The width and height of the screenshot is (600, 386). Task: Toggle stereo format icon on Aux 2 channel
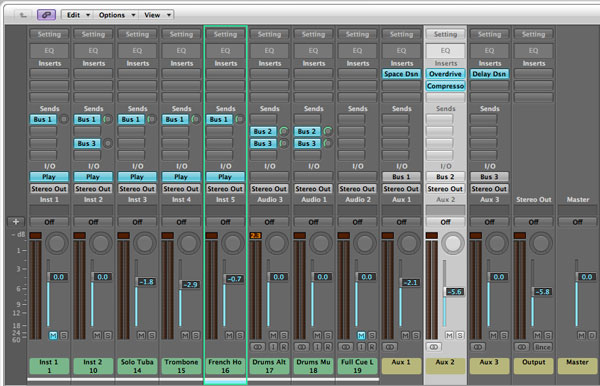[434, 347]
